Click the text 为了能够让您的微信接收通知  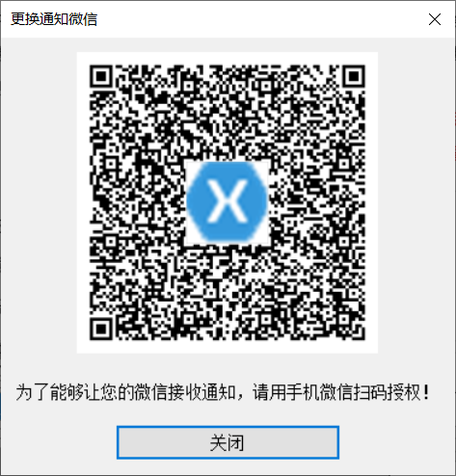125,392
